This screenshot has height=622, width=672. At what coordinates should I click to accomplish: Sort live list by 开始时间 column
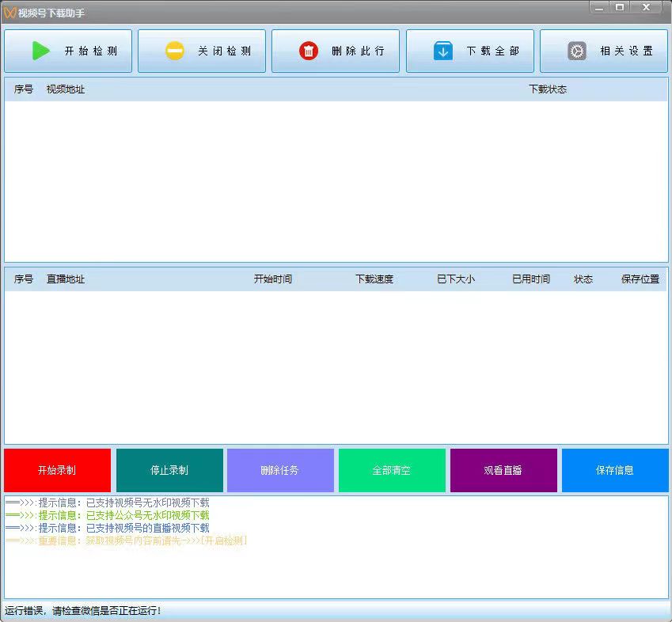point(273,279)
